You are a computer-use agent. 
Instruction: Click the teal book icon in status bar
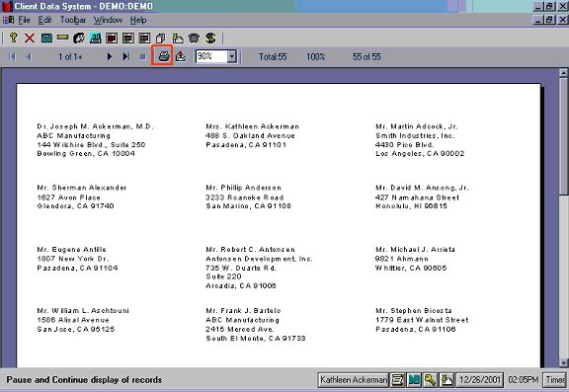(414, 380)
